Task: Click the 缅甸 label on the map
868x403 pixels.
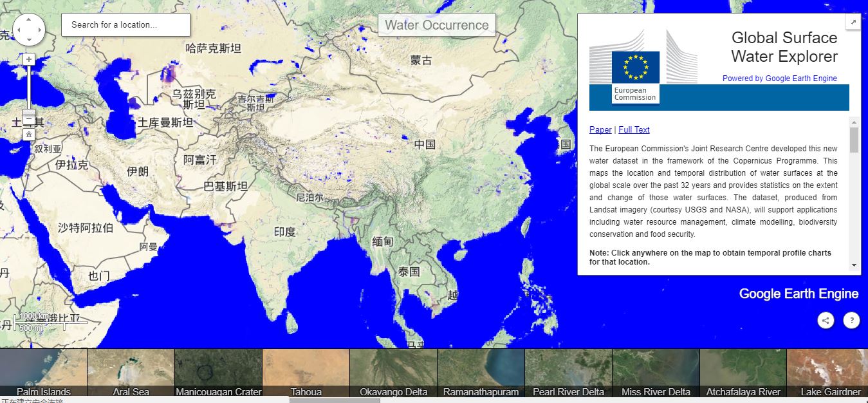Action: [x=382, y=241]
